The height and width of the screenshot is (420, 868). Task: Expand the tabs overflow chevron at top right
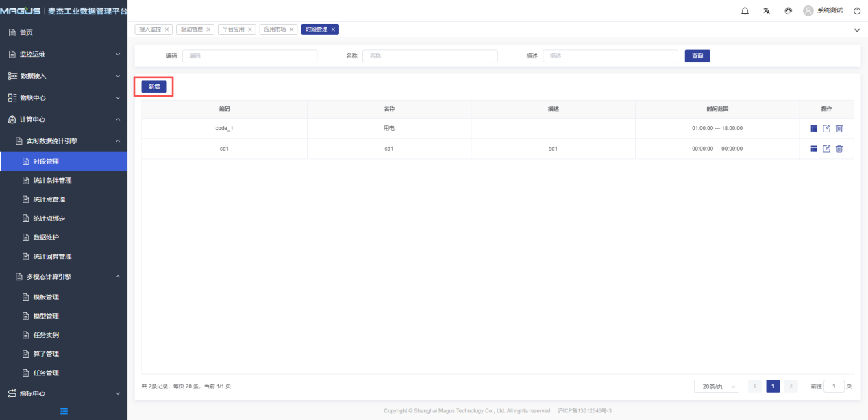pyautogui.click(x=856, y=30)
